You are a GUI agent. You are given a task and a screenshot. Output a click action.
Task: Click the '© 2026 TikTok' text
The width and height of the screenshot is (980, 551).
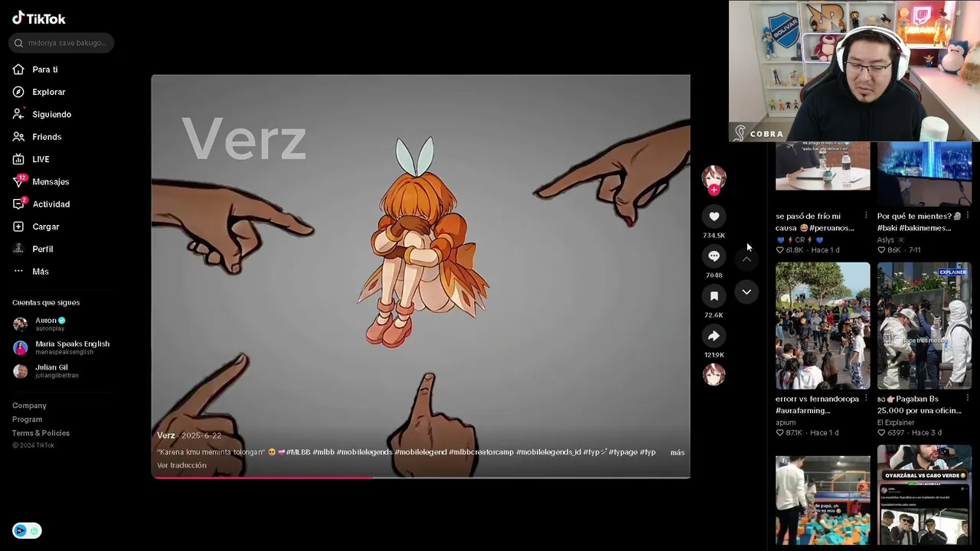point(33,445)
